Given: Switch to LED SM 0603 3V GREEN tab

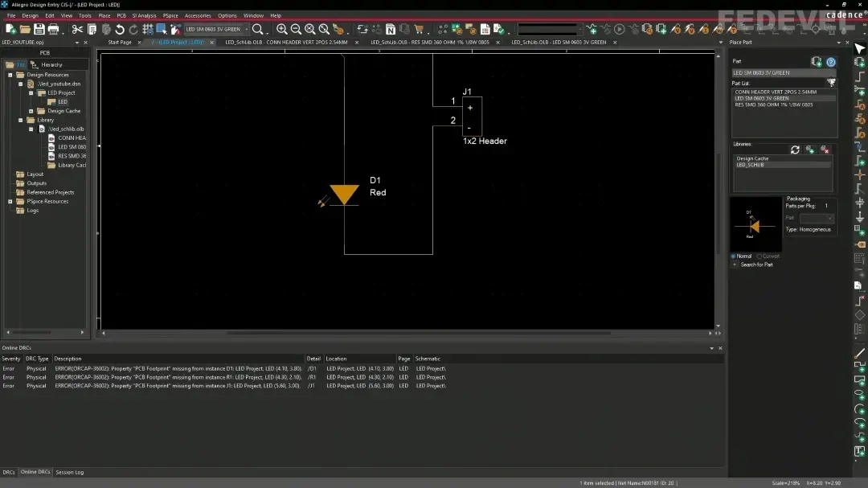Looking at the screenshot, I should [x=559, y=42].
